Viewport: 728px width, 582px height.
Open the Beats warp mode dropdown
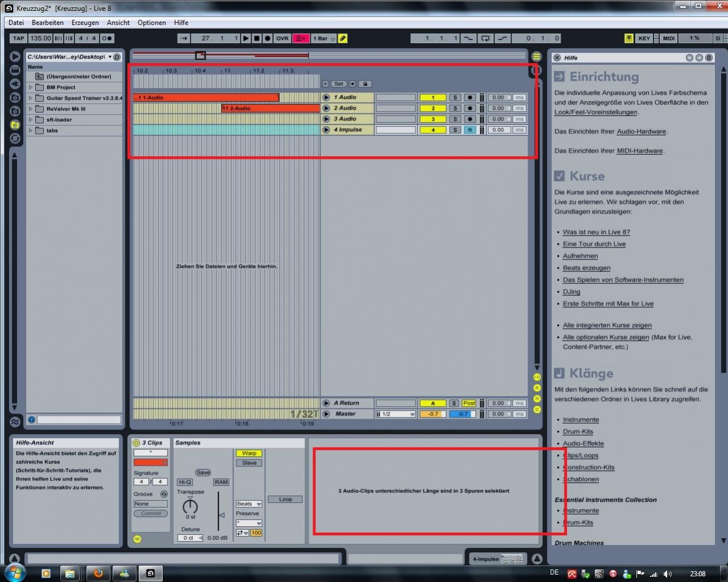[249, 503]
